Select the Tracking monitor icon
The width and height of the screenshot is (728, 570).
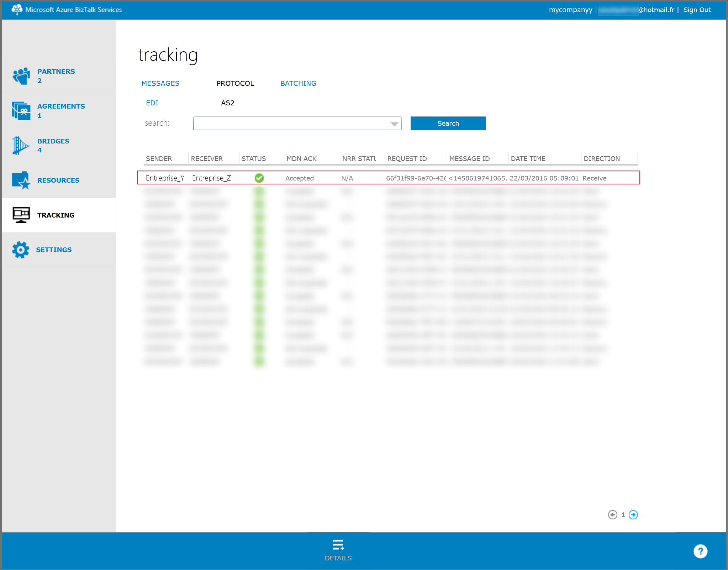coord(21,215)
